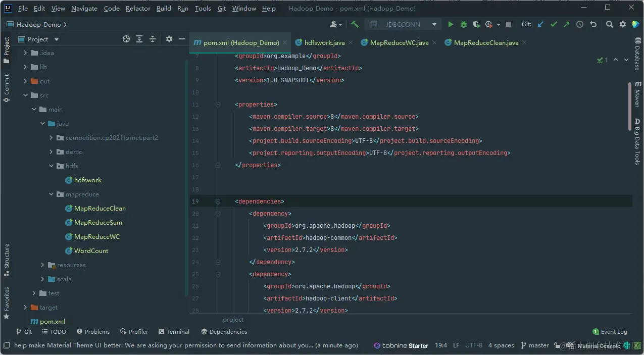Expand the .idea folder

(x=25, y=53)
